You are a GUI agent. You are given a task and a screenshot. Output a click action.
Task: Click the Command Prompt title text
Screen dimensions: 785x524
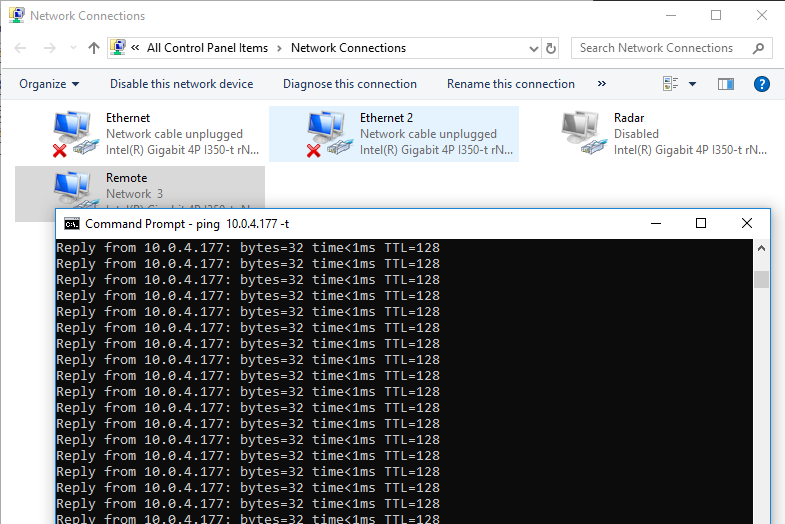[187, 224]
